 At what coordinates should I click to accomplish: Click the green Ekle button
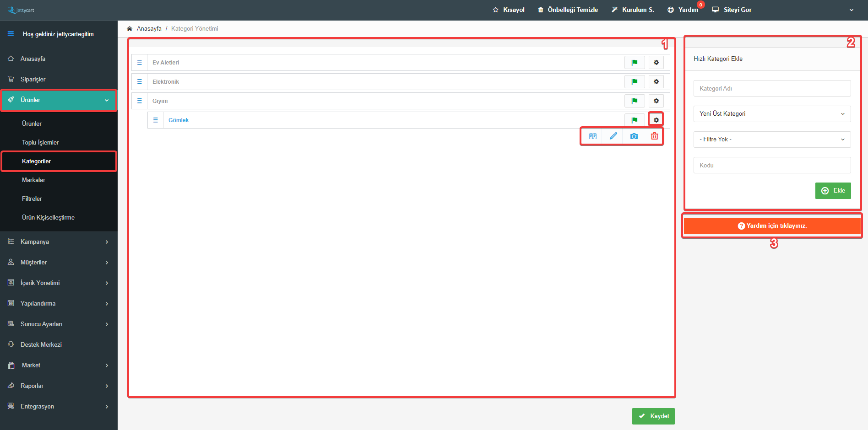[x=833, y=191]
